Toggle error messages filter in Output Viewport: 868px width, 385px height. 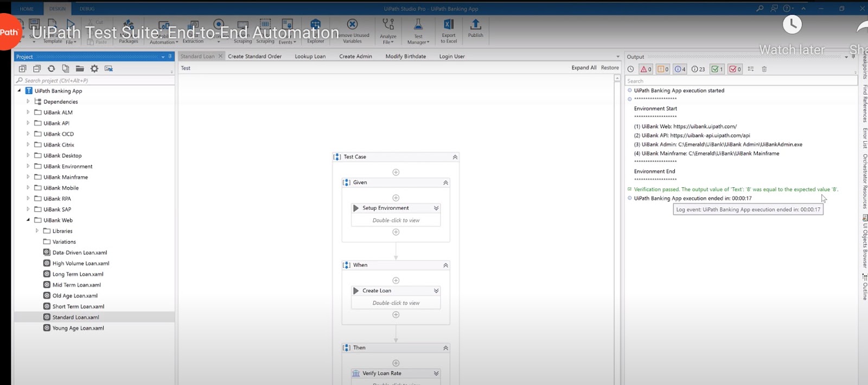[646, 69]
